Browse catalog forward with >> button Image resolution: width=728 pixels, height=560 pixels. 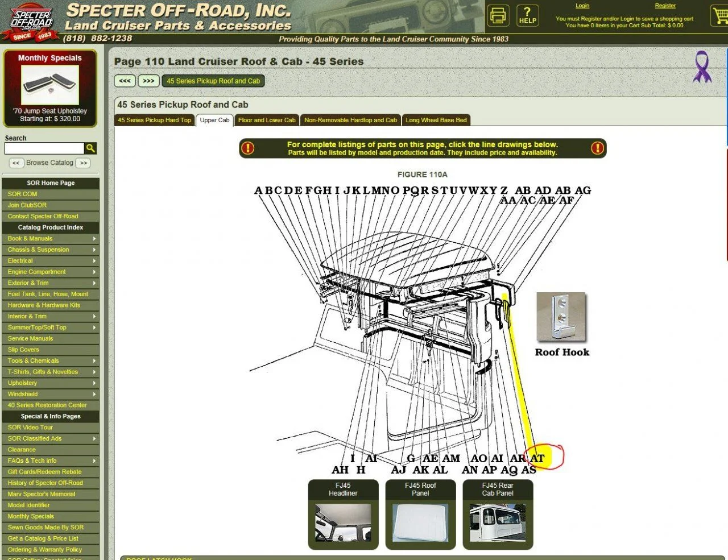coord(84,163)
